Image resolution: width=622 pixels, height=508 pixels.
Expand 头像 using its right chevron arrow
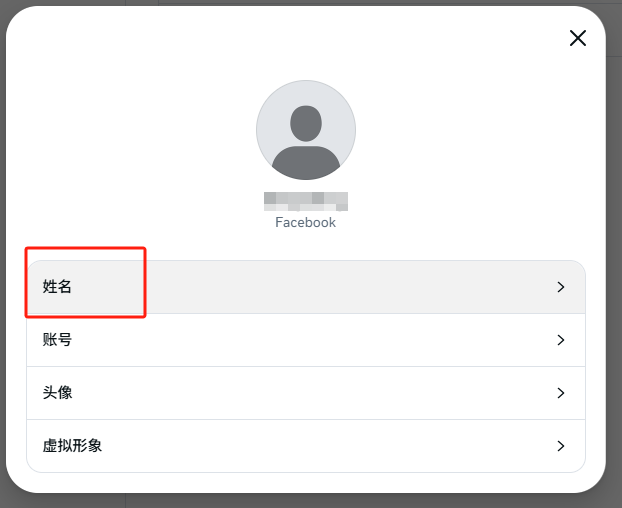point(561,393)
